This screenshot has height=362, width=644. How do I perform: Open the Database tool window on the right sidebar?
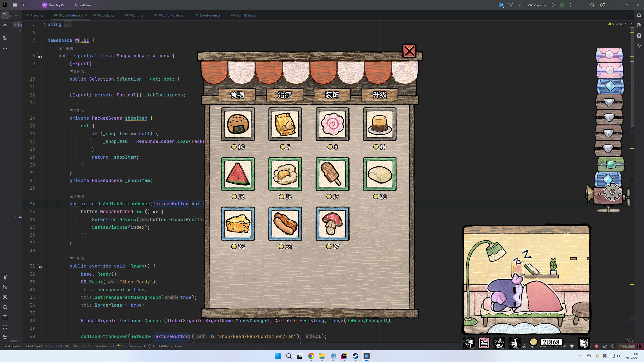click(x=640, y=35)
